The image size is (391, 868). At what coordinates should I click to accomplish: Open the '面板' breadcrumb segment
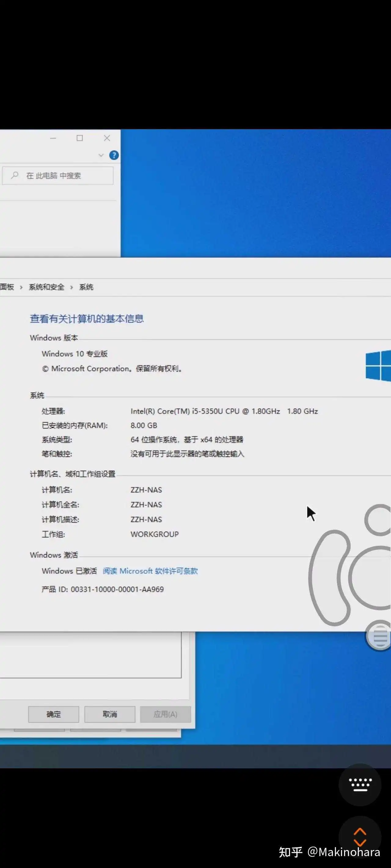tap(7, 287)
